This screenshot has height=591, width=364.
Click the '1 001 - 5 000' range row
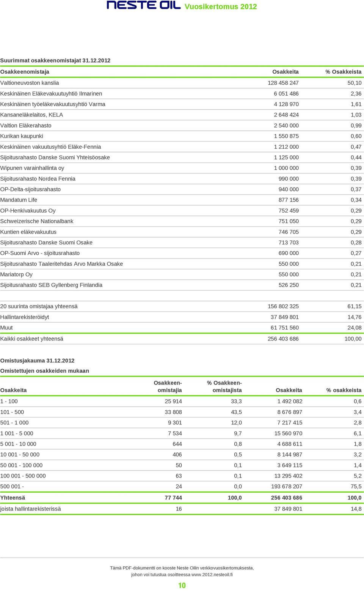(x=182, y=433)
